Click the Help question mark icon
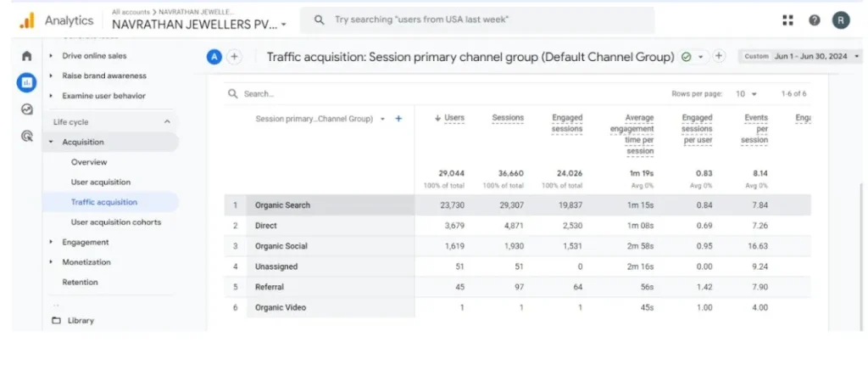The width and height of the screenshot is (868, 370). click(x=814, y=20)
